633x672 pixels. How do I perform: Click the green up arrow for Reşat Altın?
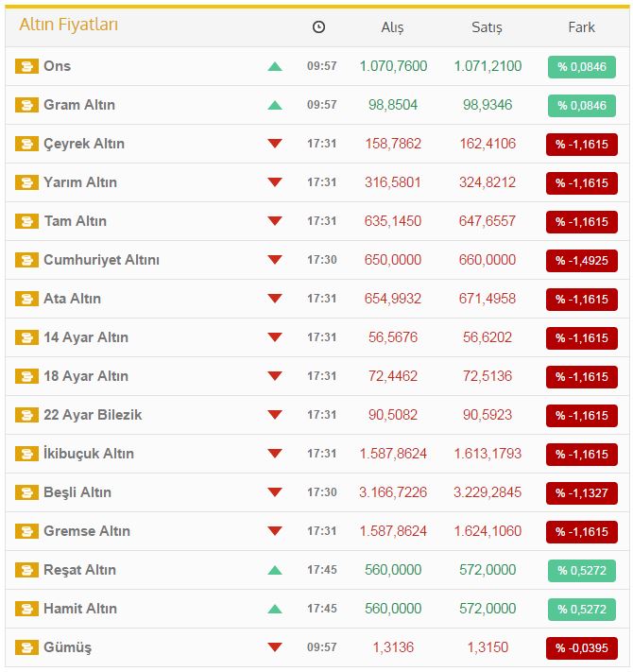click(x=275, y=570)
